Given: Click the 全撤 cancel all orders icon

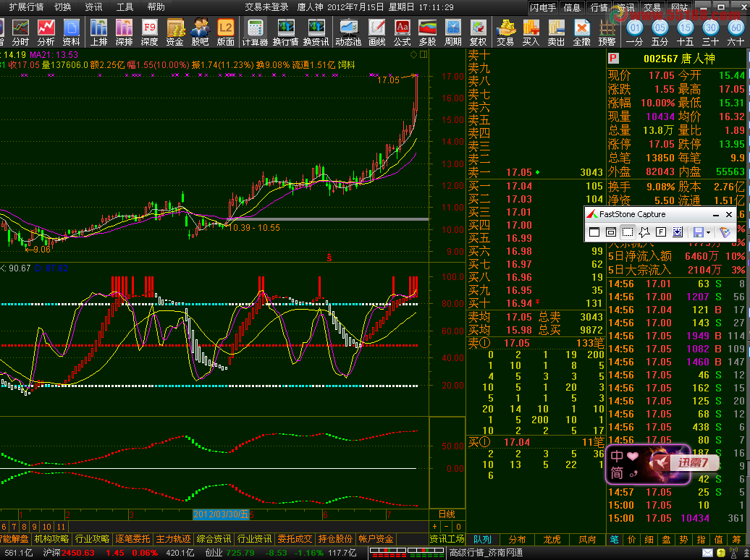Looking at the screenshot, I should click(581, 33).
